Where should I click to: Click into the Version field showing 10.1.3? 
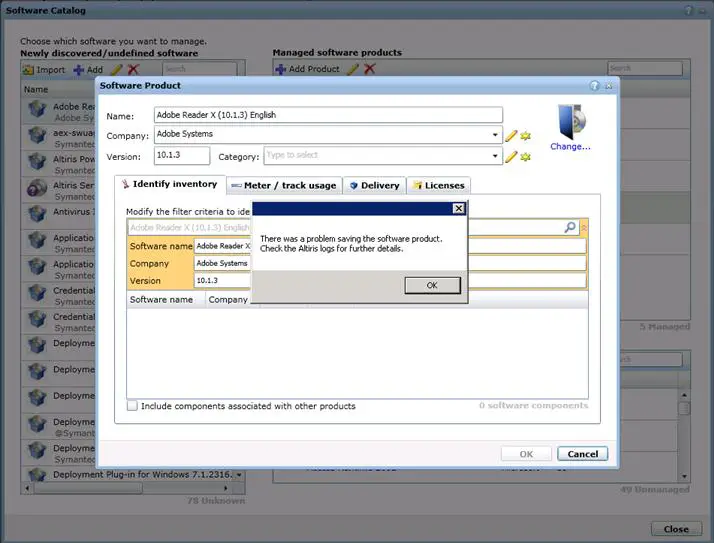point(182,155)
